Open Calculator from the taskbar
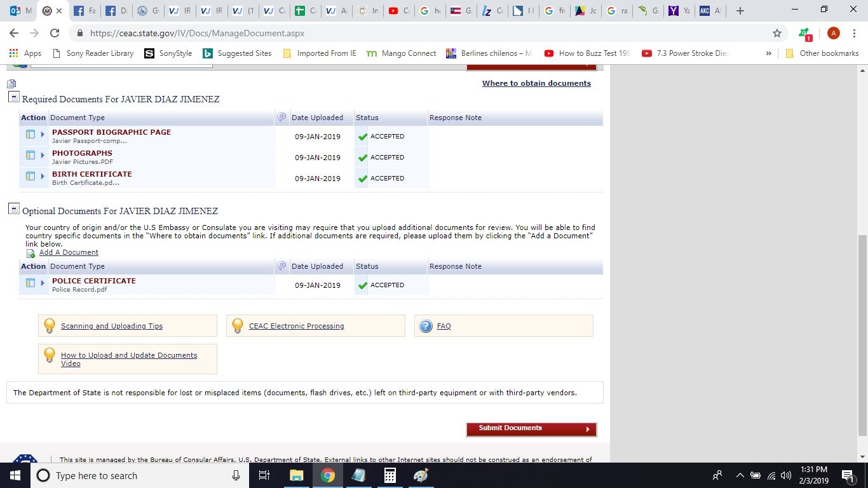The width and height of the screenshot is (868, 488). pos(390,475)
